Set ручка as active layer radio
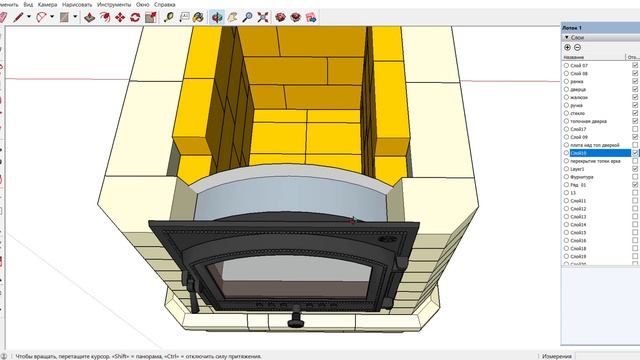The width and height of the screenshot is (640, 360). [x=566, y=105]
